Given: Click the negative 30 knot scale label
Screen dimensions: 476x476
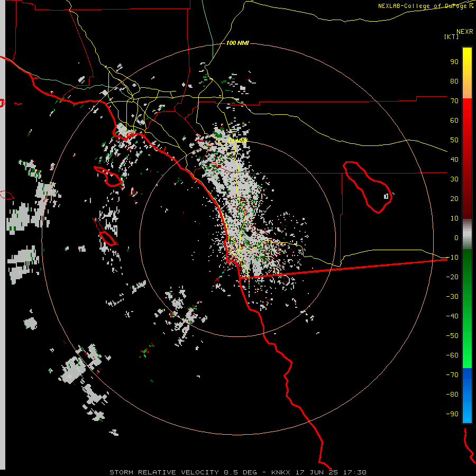Looking at the screenshot, I should click(x=452, y=297).
